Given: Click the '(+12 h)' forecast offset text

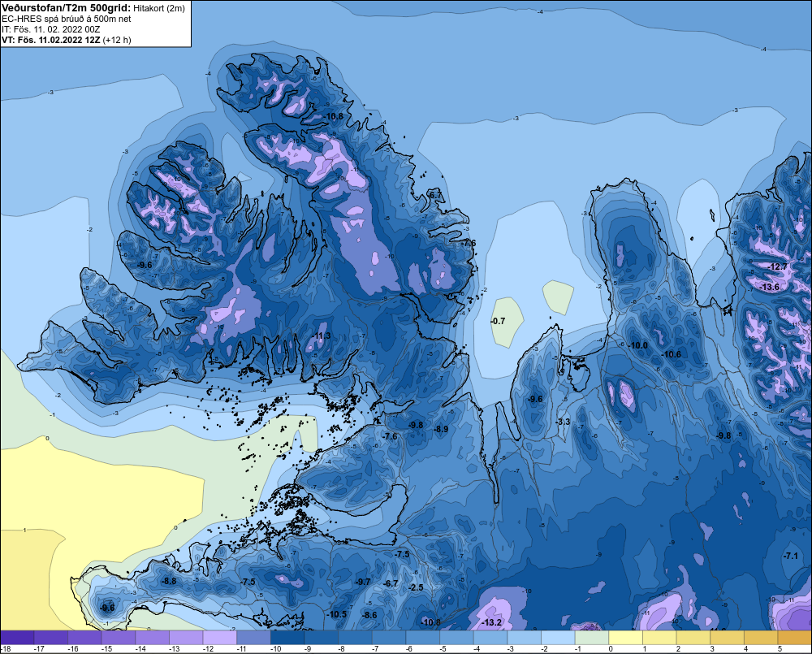Looking at the screenshot, I should (117, 40).
